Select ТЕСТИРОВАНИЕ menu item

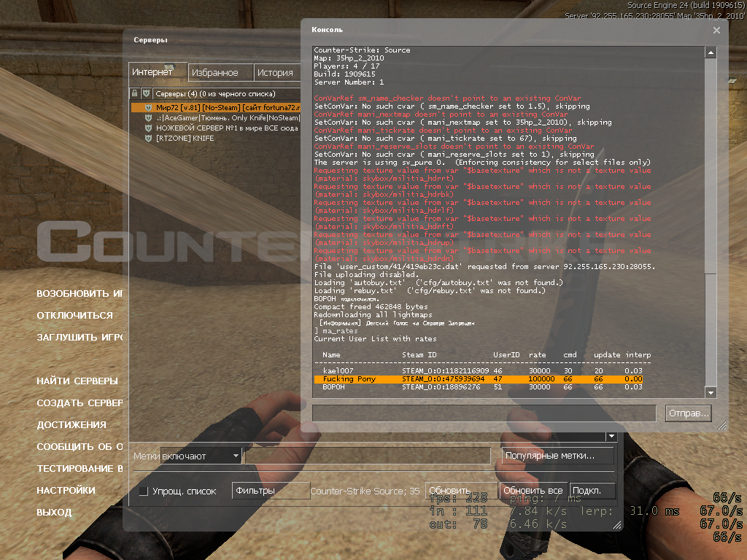click(80, 469)
